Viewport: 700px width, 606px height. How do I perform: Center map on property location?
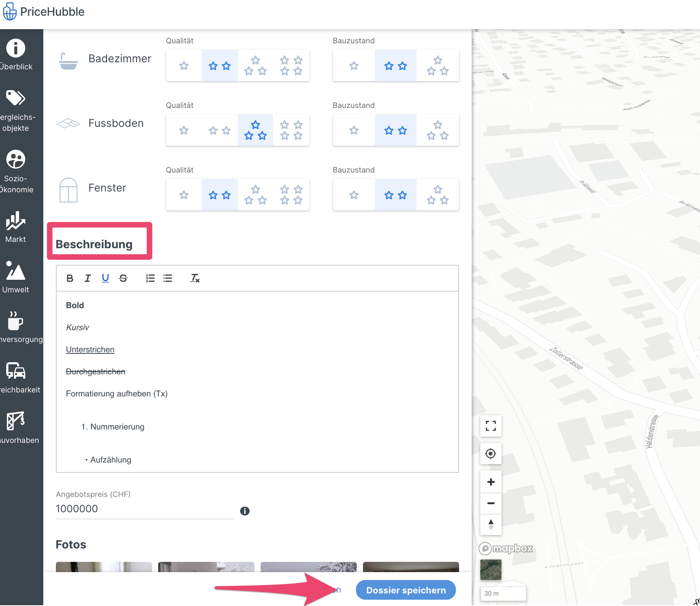point(491,454)
